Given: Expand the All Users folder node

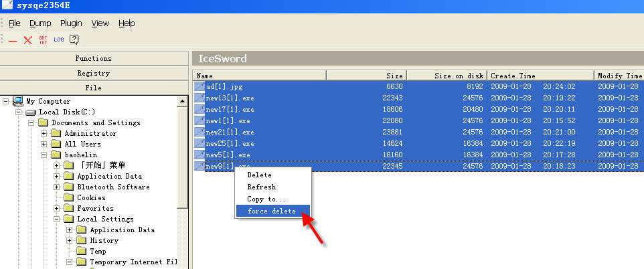Looking at the screenshot, I should pyautogui.click(x=44, y=144).
